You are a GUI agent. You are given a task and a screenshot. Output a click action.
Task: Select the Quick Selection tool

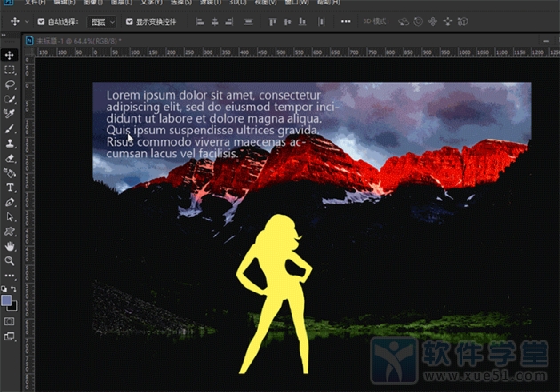pyautogui.click(x=9, y=100)
